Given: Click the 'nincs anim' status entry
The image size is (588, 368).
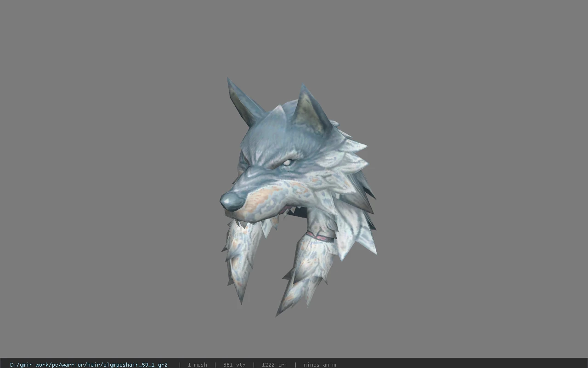Looking at the screenshot, I should click(320, 365).
